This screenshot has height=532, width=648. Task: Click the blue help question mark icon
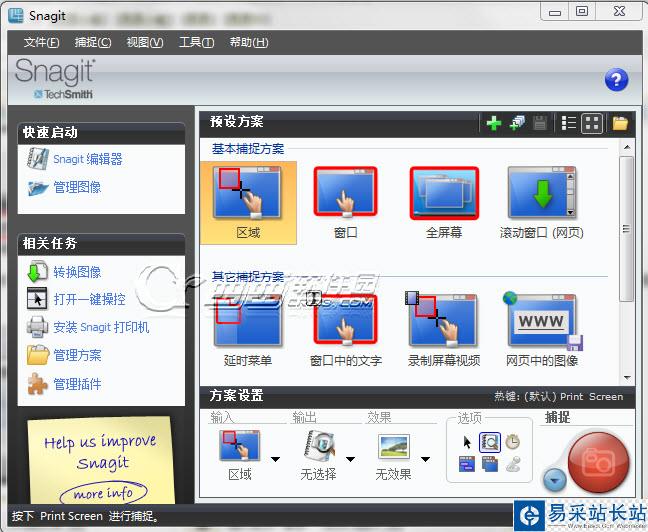point(616,79)
